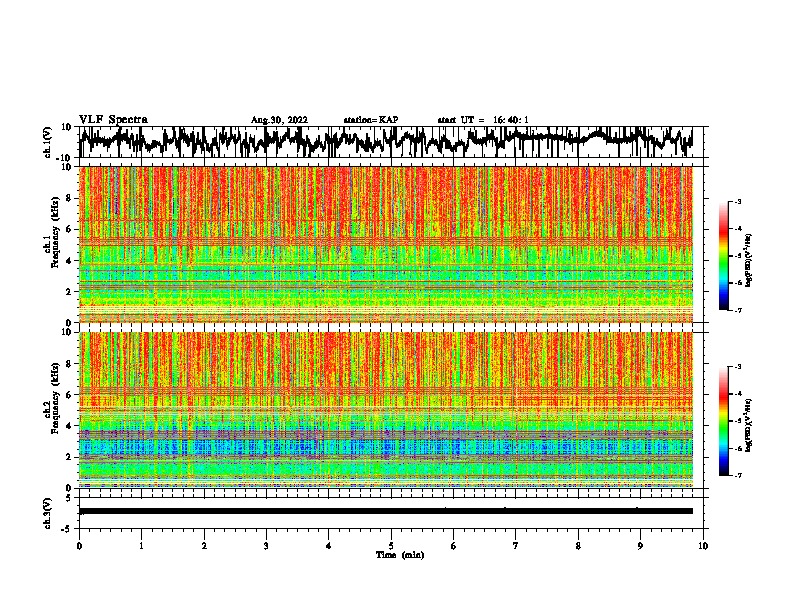Click the "VLF Spectra" plot title
The height and width of the screenshot is (612, 792).
tap(113, 120)
